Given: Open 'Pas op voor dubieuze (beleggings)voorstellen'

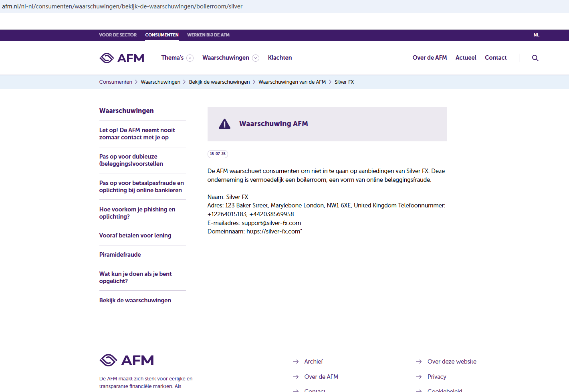Looking at the screenshot, I should pyautogui.click(x=131, y=160).
